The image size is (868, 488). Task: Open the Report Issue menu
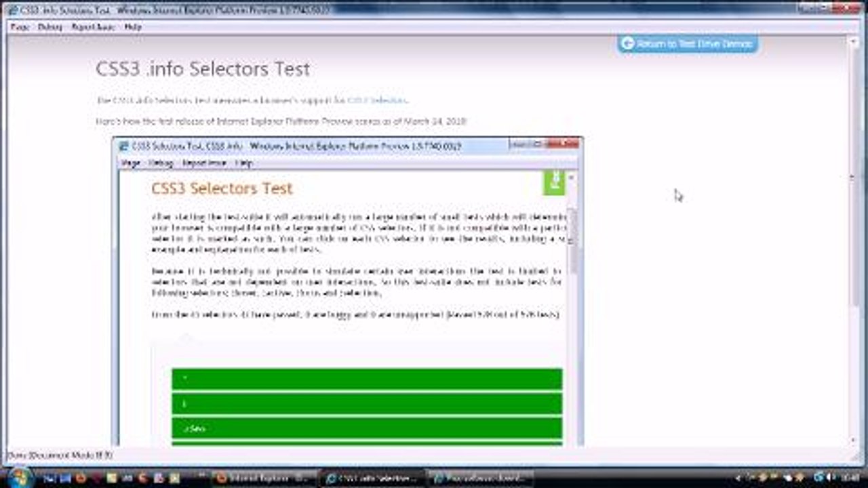coord(93,27)
